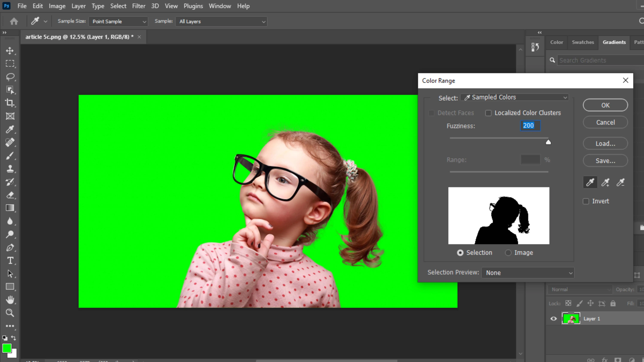Collapse the right panels double-arrow

point(539,32)
